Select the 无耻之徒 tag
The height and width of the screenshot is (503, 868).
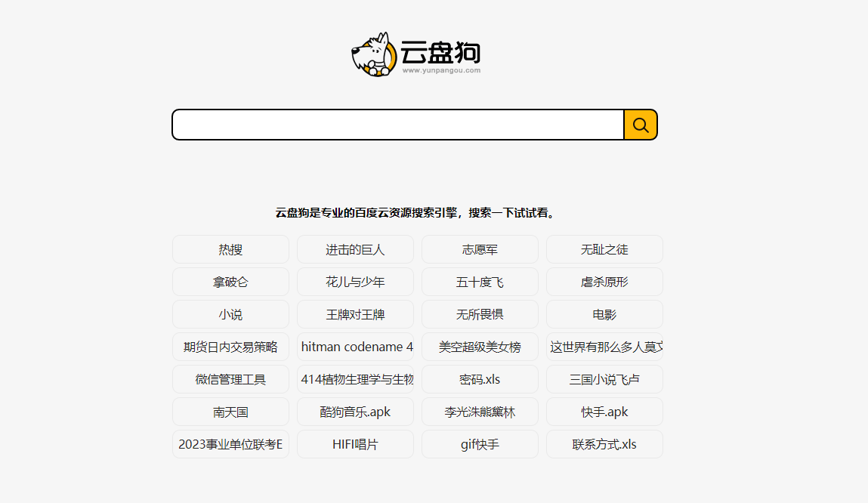click(604, 248)
